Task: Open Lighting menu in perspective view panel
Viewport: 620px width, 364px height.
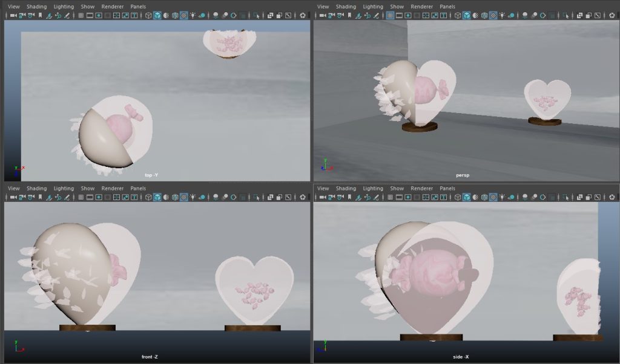Action: coord(373,7)
